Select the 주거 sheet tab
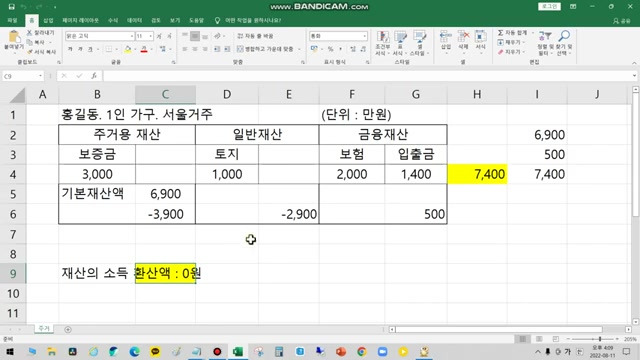The width and height of the screenshot is (640, 360). tap(44, 329)
